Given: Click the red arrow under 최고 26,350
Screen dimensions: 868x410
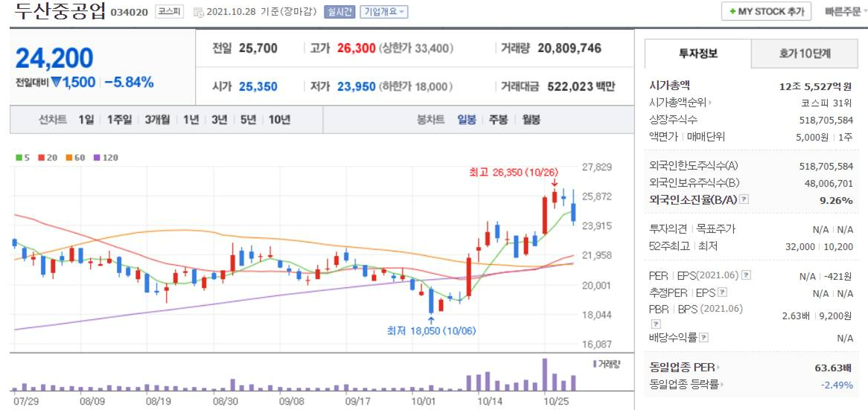Looking at the screenshot, I should tap(554, 183).
